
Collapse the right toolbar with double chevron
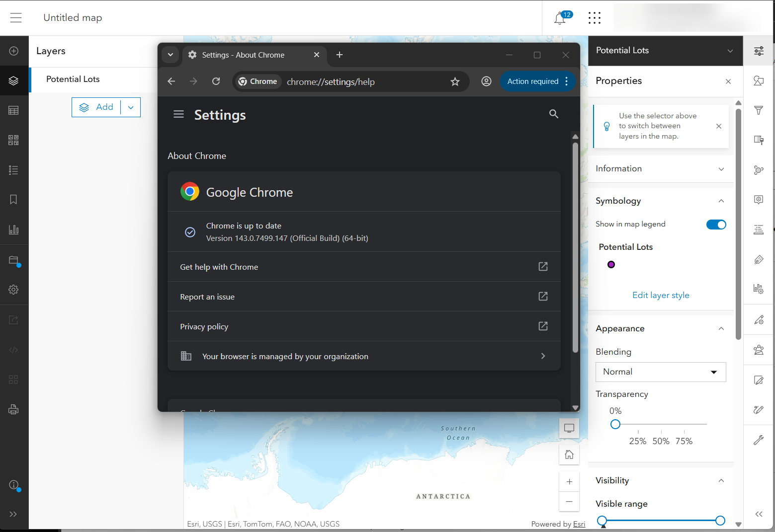[x=759, y=514]
